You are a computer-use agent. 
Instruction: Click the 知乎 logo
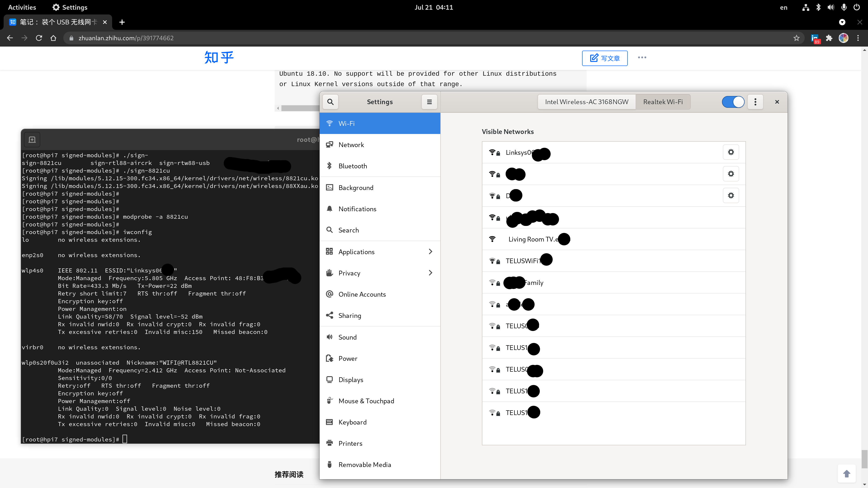coord(219,58)
